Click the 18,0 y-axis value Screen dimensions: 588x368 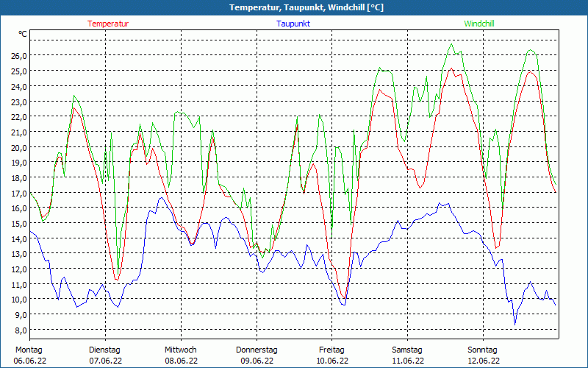point(19,177)
